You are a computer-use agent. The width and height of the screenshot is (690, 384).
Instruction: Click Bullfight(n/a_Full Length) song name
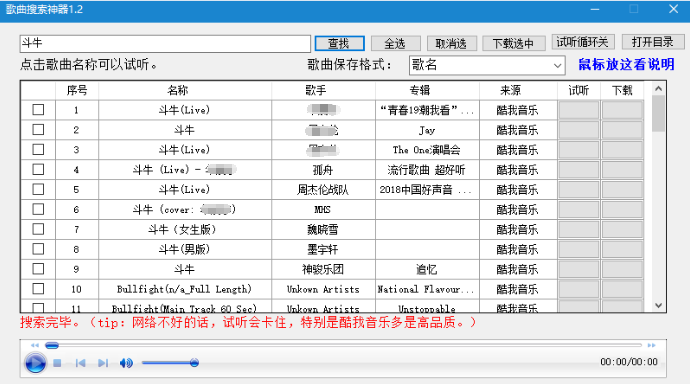tap(184, 289)
